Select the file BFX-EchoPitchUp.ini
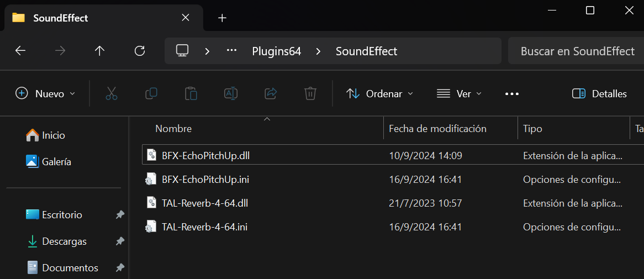 (205, 179)
